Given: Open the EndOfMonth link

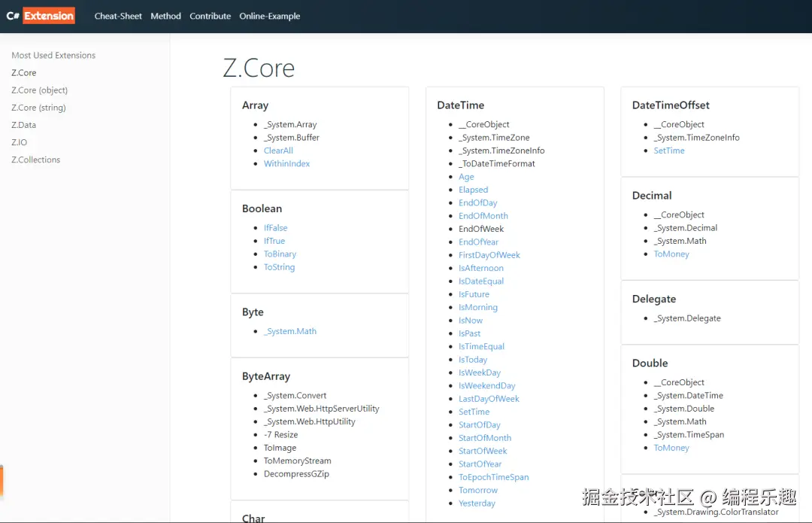Looking at the screenshot, I should tap(483, 216).
